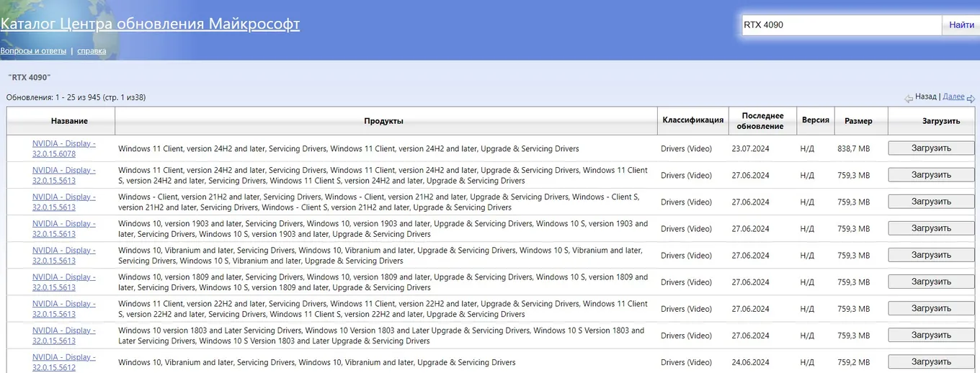
Task: Click the right arrow icon beside Далее
Action: [x=971, y=98]
